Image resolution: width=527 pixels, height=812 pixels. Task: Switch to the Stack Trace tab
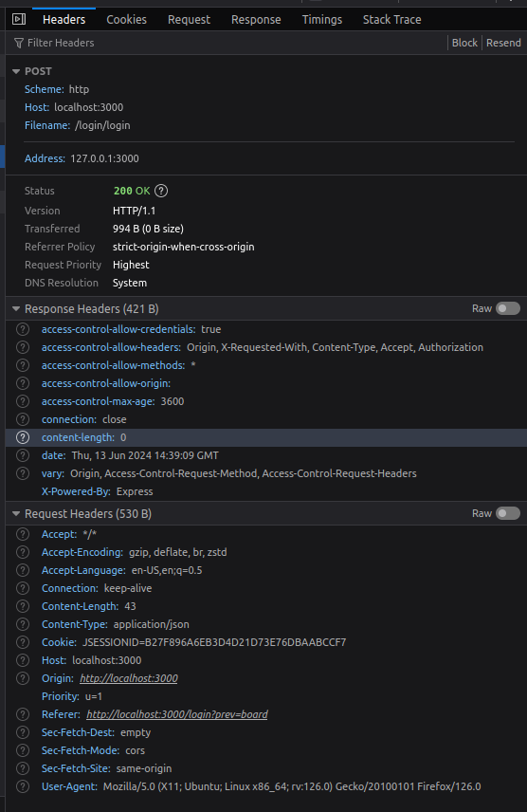(391, 20)
